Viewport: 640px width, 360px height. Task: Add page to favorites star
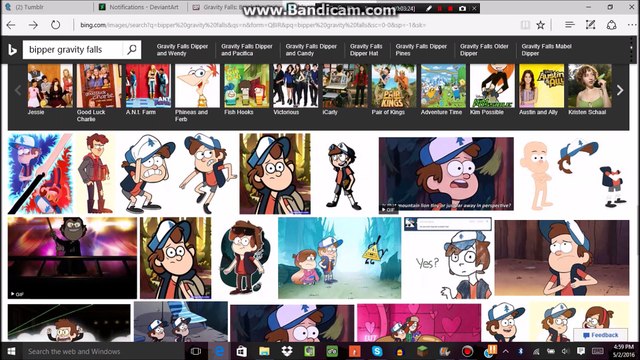click(x=540, y=25)
